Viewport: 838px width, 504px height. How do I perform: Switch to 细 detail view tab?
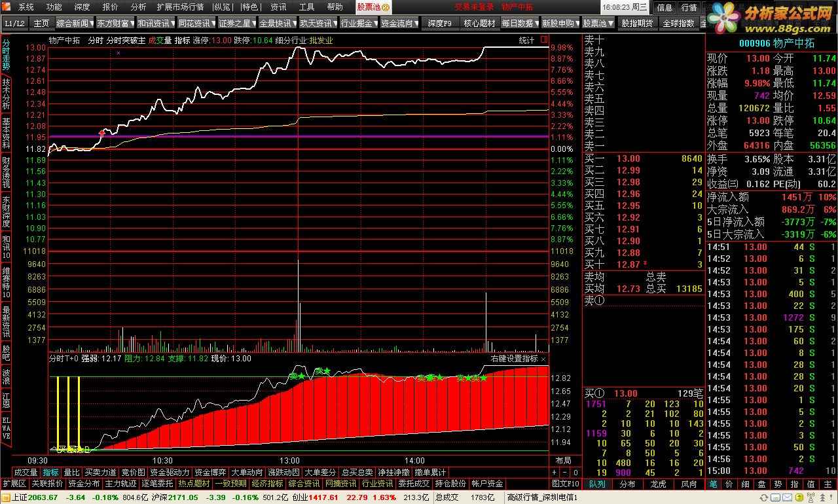746,484
